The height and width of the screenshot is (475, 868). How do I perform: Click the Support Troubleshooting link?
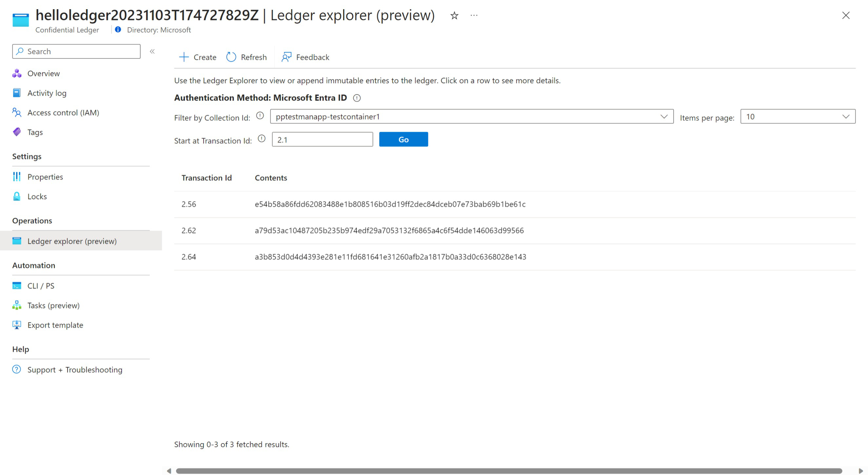75,369
